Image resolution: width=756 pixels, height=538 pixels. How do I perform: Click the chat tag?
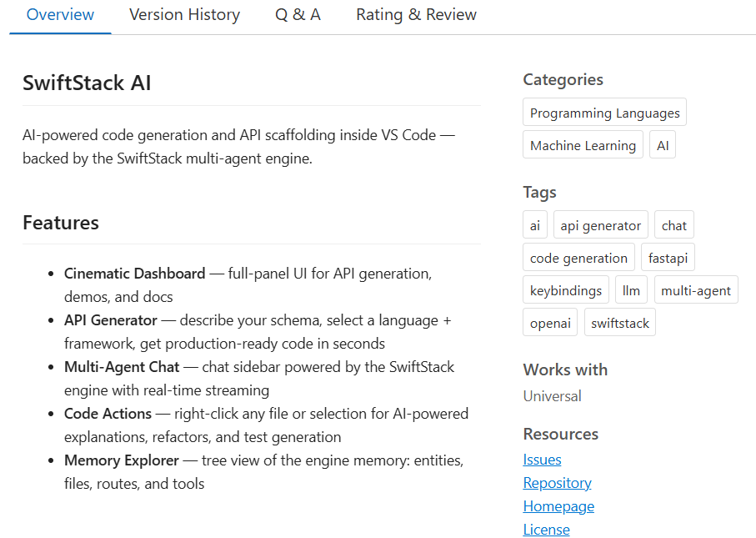click(x=673, y=224)
